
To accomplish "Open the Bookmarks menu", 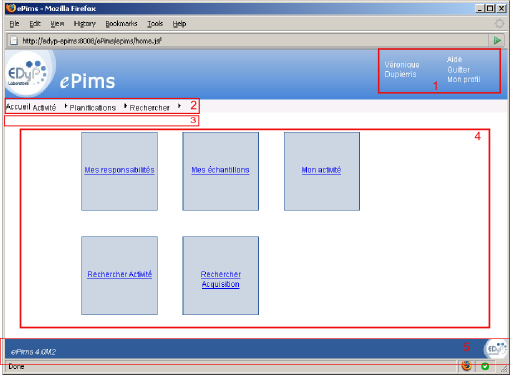I will [x=121, y=24].
